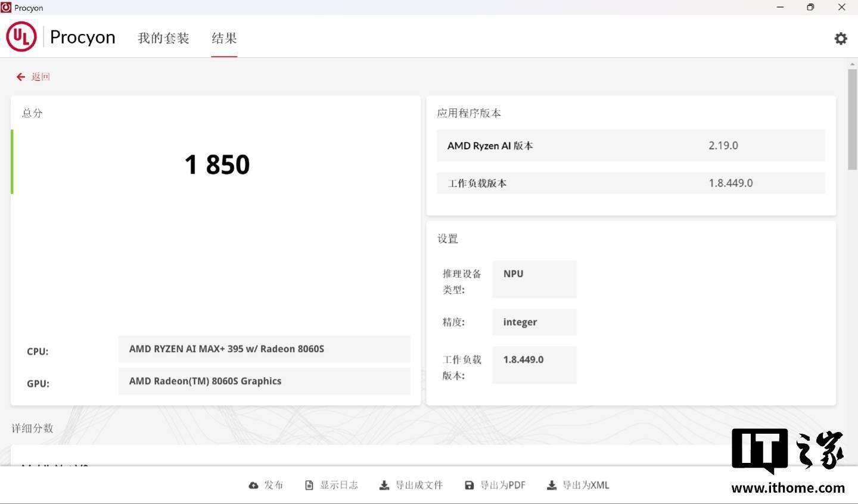Click the 导出为XML download icon

click(x=552, y=486)
